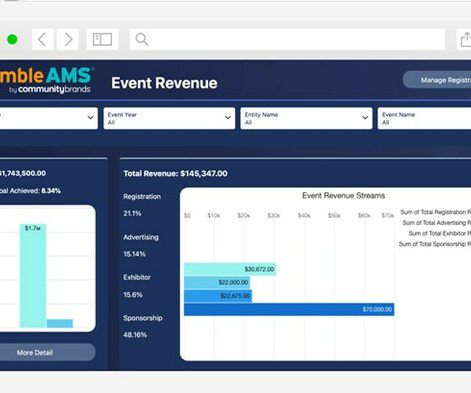Click the short blue achieved bar
The width and height of the screenshot is (471, 393).
pyautogui.click(x=60, y=323)
